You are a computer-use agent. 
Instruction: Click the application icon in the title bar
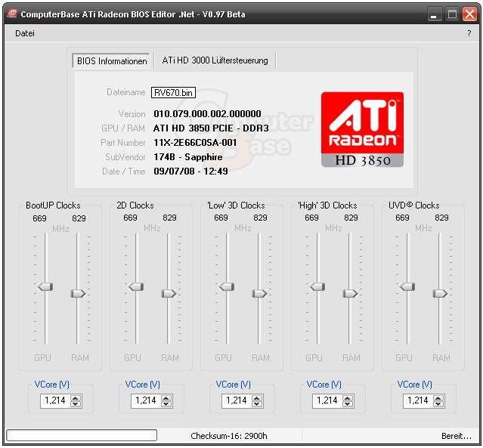pos(12,14)
